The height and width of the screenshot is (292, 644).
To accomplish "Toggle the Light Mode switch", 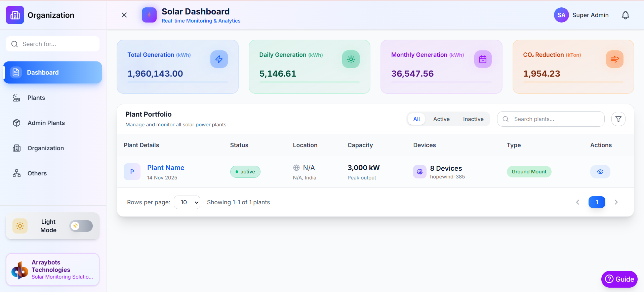I will [81, 226].
